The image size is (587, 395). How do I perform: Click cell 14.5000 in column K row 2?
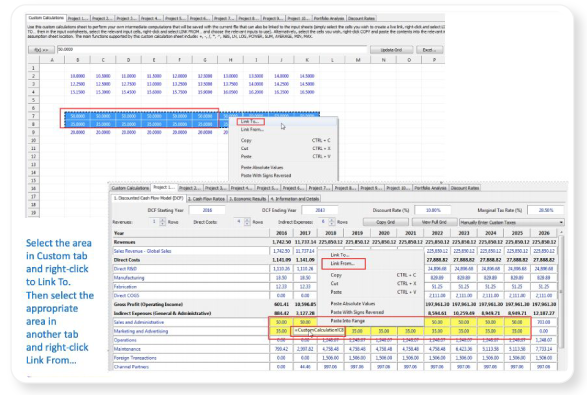coord(307,76)
